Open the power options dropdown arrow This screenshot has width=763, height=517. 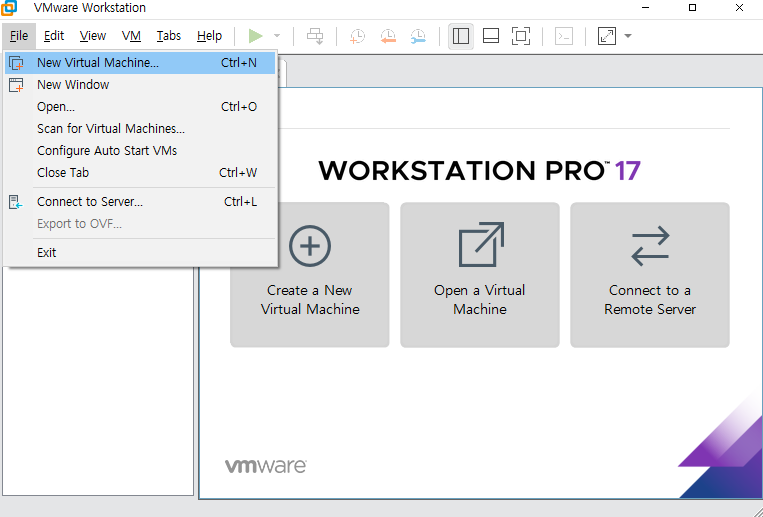tap(277, 36)
